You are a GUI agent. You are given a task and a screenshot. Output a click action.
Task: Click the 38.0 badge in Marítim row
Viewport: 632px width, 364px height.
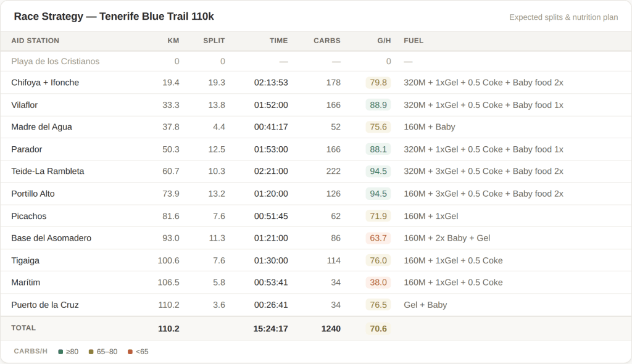[x=378, y=283]
